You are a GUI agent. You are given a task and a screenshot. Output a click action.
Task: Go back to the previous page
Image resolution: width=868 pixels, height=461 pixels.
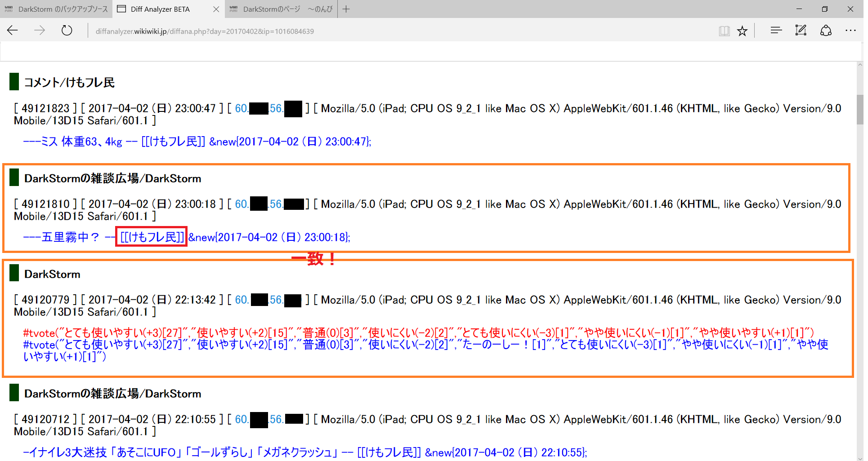pos(13,31)
